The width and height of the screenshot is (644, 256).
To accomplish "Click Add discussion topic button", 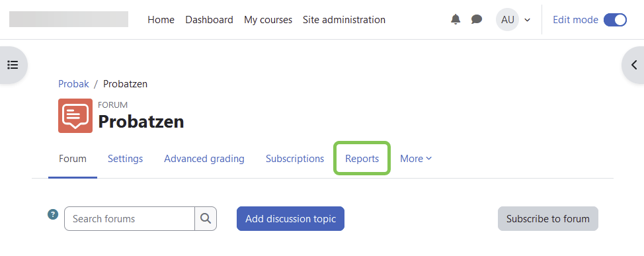I will tap(290, 218).
